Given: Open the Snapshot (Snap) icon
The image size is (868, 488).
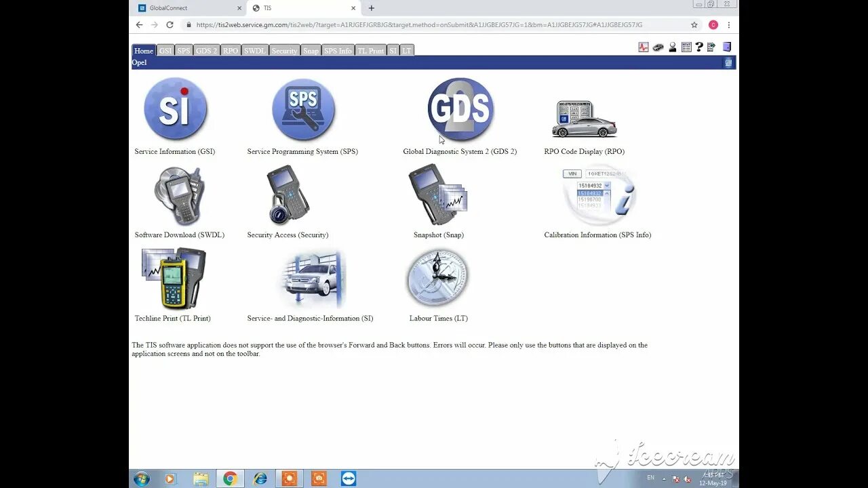Looking at the screenshot, I should point(437,195).
